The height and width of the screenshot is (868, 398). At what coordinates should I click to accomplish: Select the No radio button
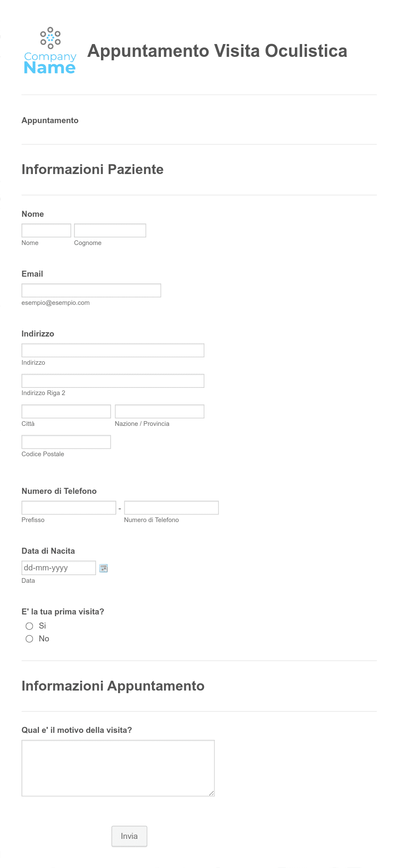pos(29,639)
